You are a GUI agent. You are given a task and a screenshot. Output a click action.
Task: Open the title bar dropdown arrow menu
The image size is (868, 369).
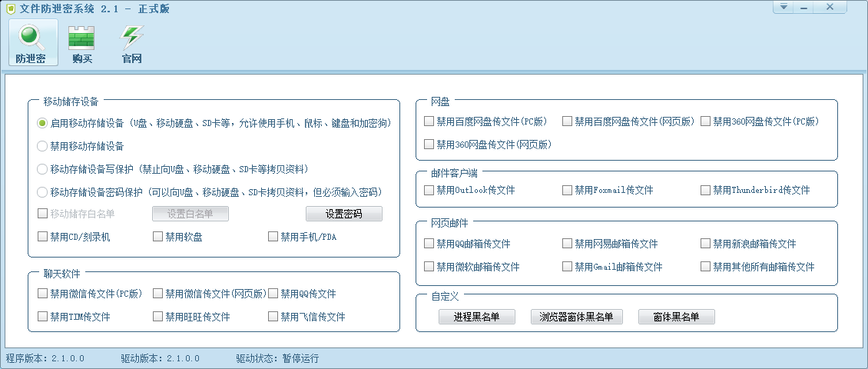[x=784, y=8]
